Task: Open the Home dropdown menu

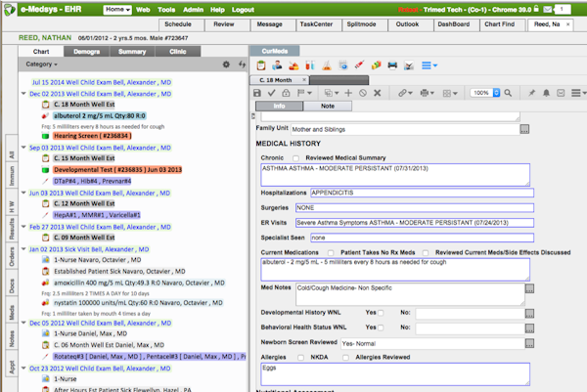Action: tap(117, 10)
